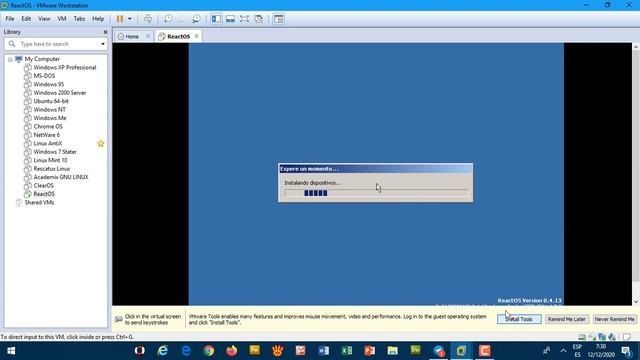Open the power options dropdown arrow

[x=130, y=19]
